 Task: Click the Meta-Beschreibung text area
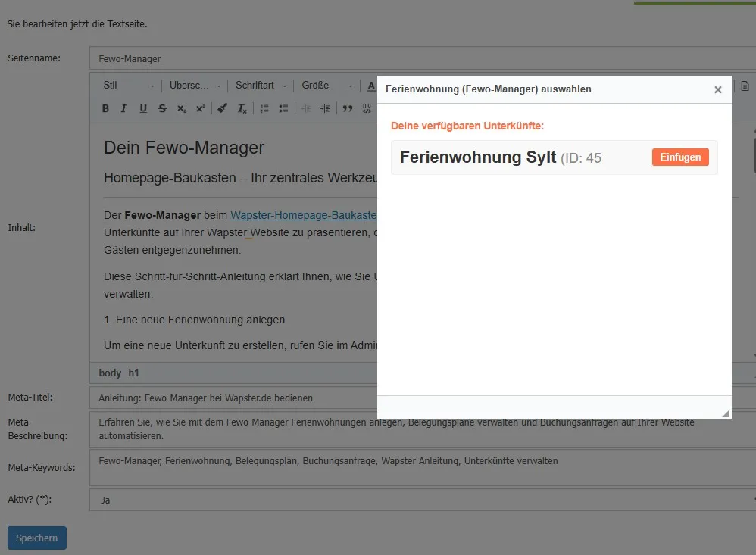[423, 429]
